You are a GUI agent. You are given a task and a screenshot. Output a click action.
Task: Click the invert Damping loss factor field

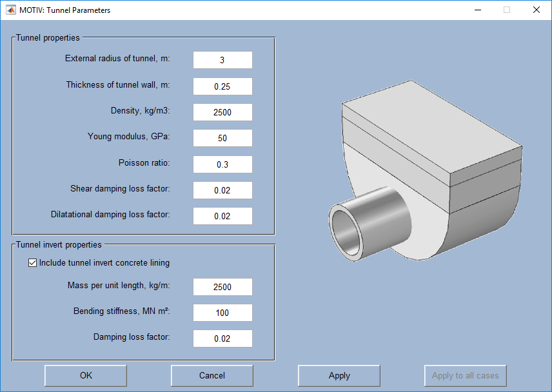[x=222, y=338]
